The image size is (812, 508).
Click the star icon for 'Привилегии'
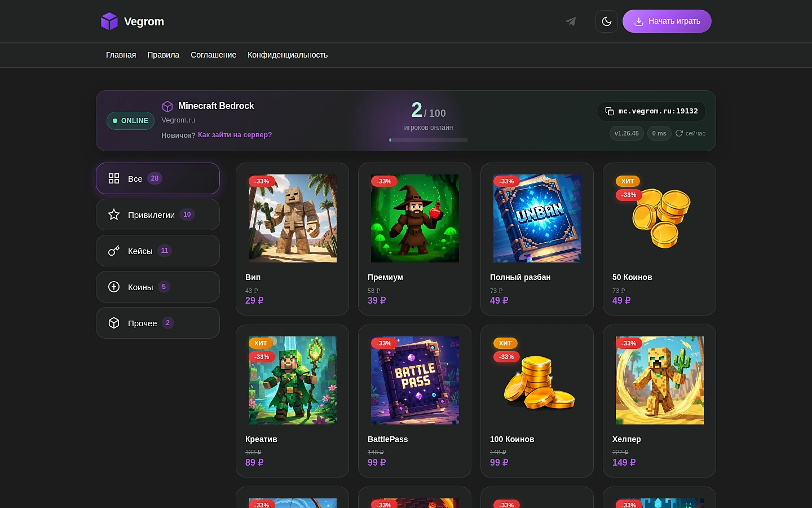point(114,214)
